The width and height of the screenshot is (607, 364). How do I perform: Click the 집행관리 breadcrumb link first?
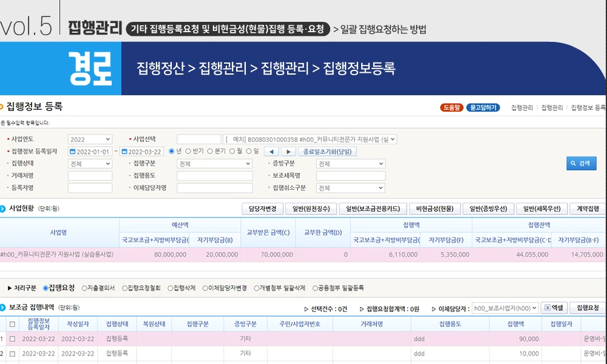(522, 107)
